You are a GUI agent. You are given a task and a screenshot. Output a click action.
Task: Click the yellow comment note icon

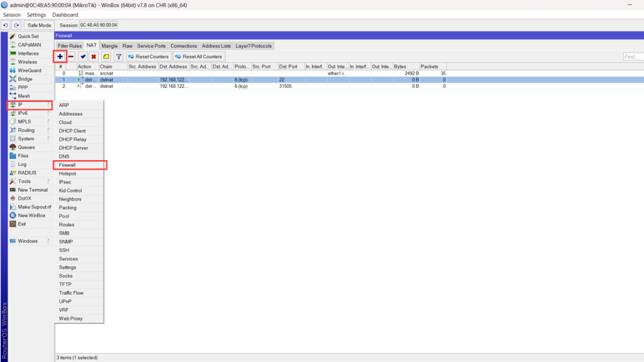coord(106,57)
